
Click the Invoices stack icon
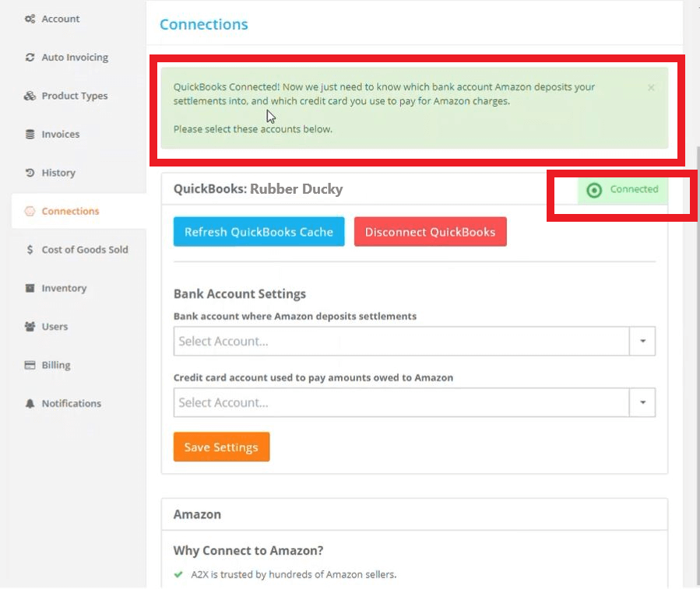(30, 135)
